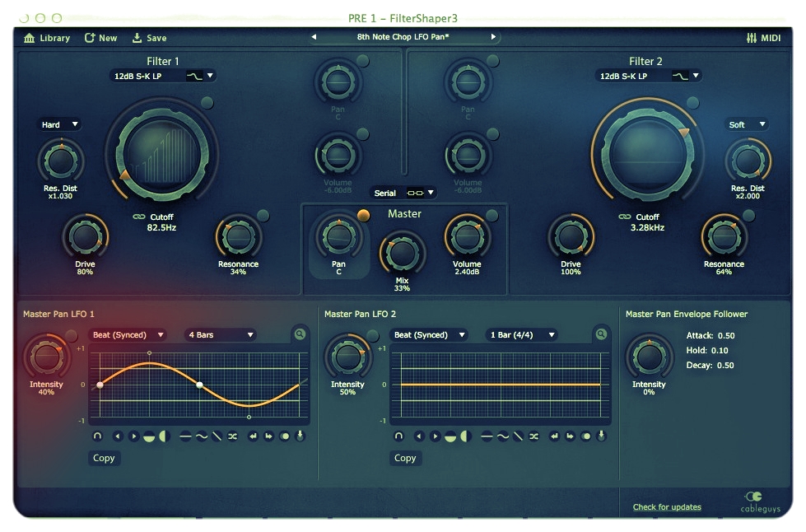Click the Envelope Follower Hold value 0.10
This screenshot has height=532, width=806.
[720, 351]
